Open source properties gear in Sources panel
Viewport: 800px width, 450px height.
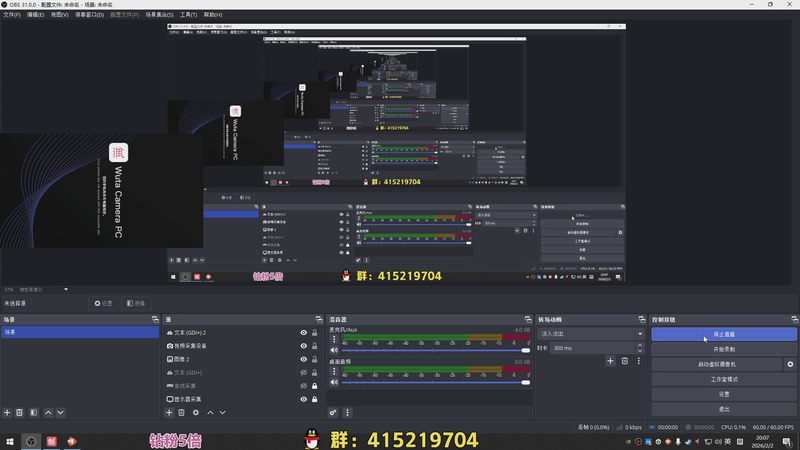196,412
